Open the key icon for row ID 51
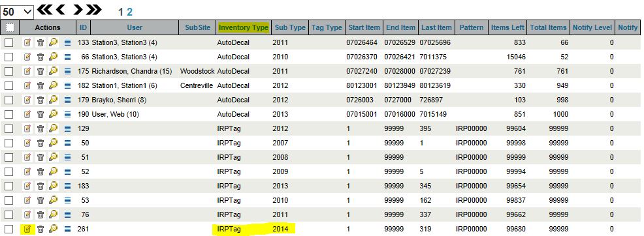 coord(54,157)
